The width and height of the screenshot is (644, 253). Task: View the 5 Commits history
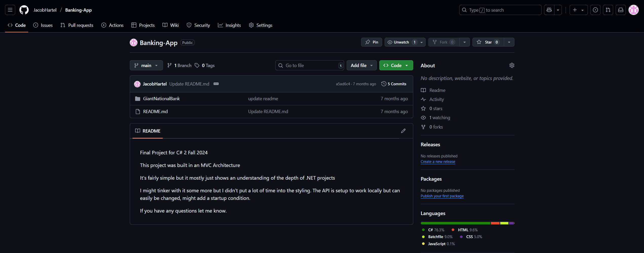pos(394,84)
